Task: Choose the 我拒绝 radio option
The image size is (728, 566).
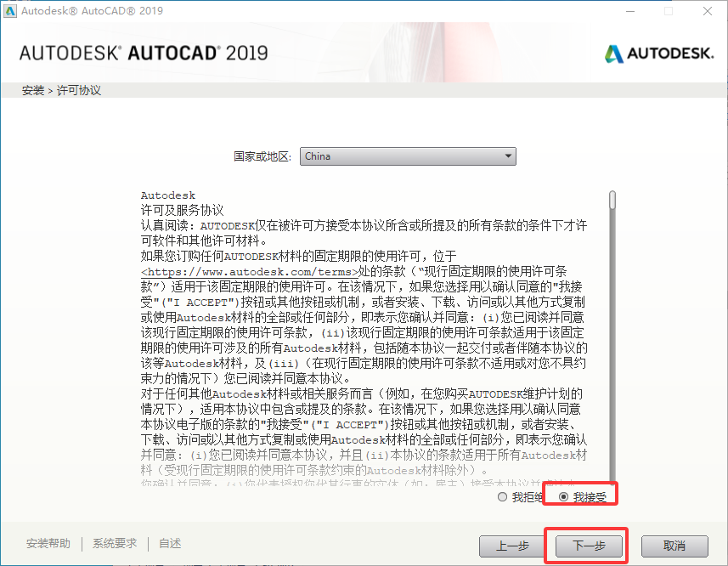Action: (x=503, y=497)
